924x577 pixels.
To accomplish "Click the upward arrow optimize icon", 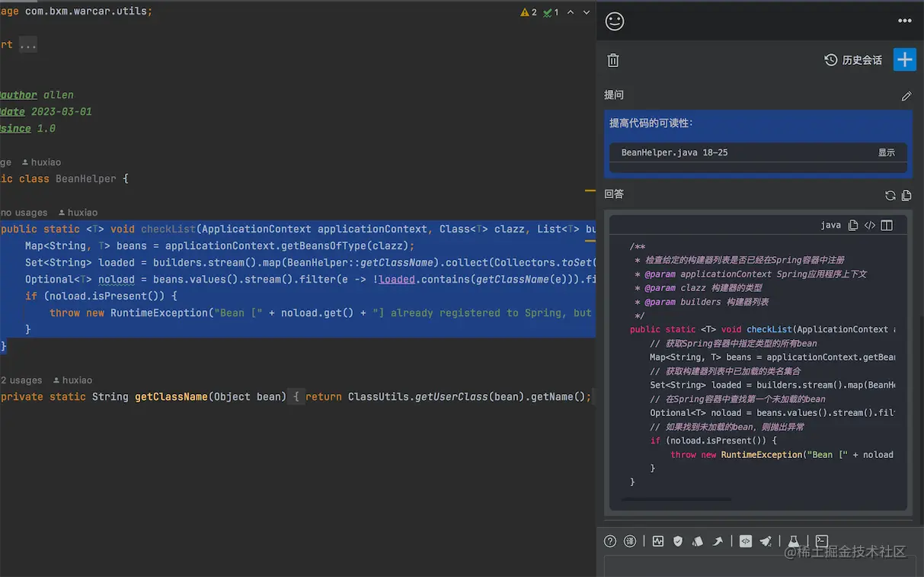I will (718, 541).
